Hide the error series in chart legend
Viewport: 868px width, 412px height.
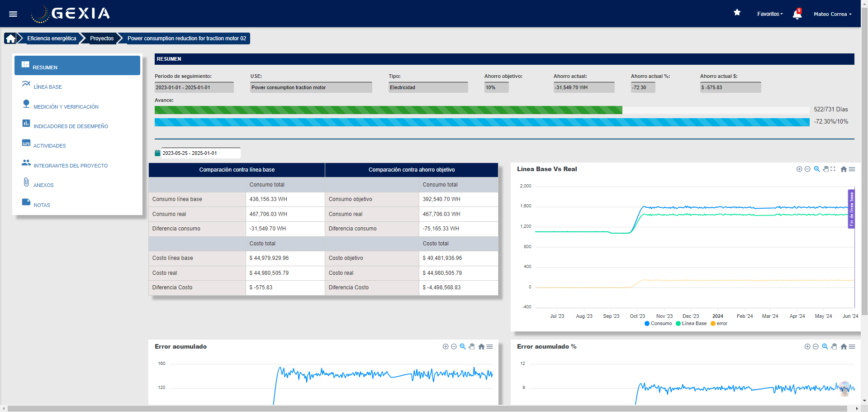click(x=719, y=323)
